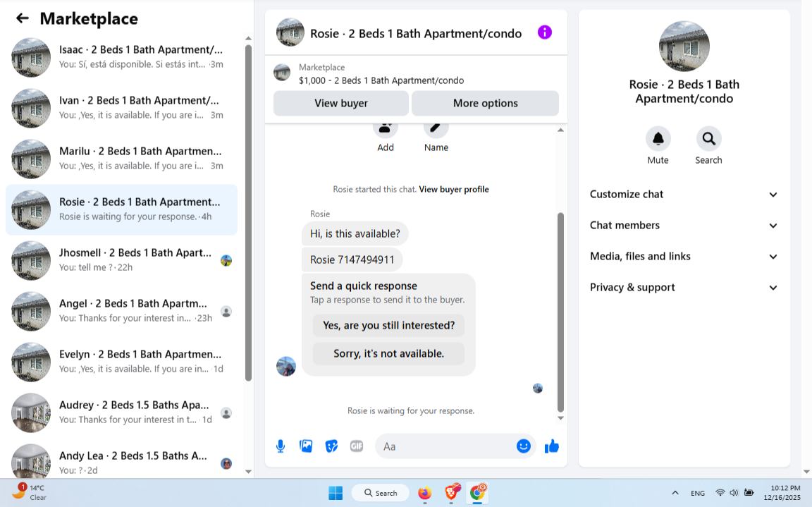Click the taskbar Search box
812x507 pixels.
pyautogui.click(x=380, y=493)
